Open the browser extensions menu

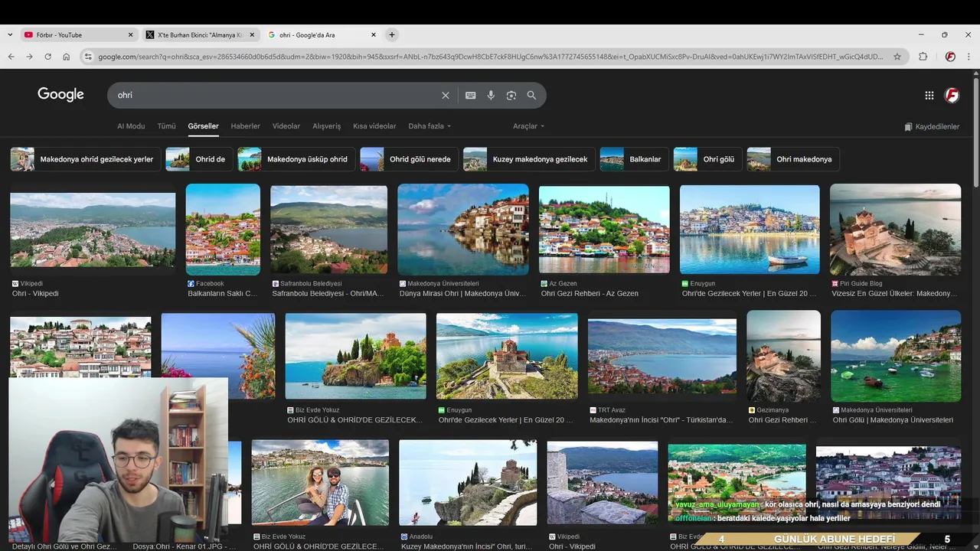coord(923,57)
